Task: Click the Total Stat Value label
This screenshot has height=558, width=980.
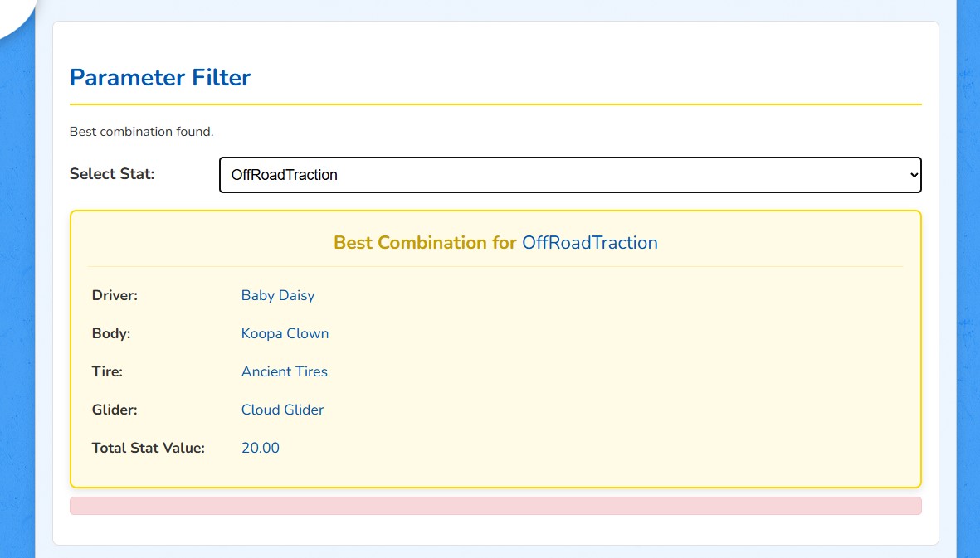Action: point(148,448)
